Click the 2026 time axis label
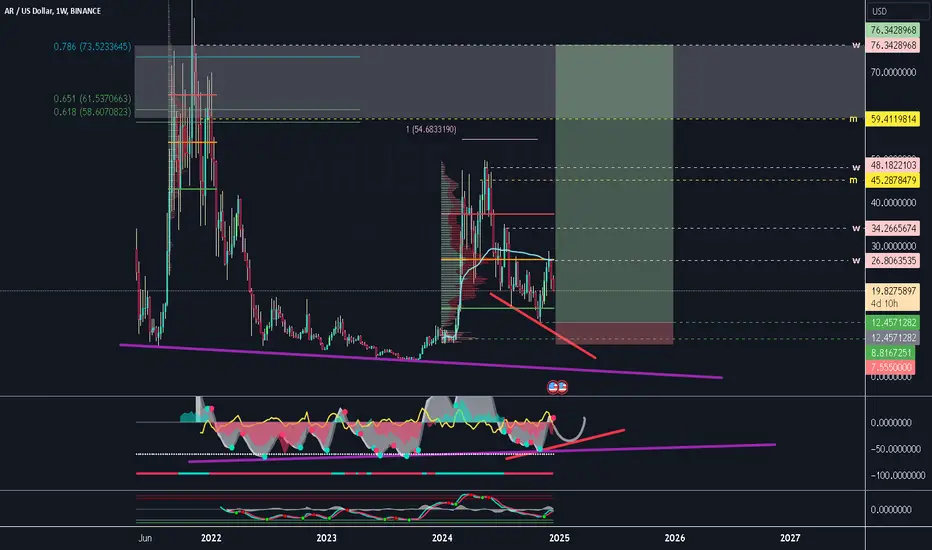The width and height of the screenshot is (932, 550). point(675,538)
